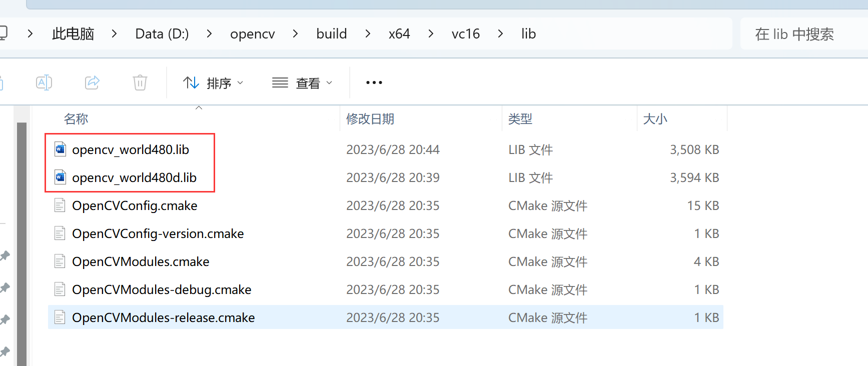This screenshot has height=366, width=868.
Task: Navigate to opencv folder in breadcrumb
Action: click(253, 34)
